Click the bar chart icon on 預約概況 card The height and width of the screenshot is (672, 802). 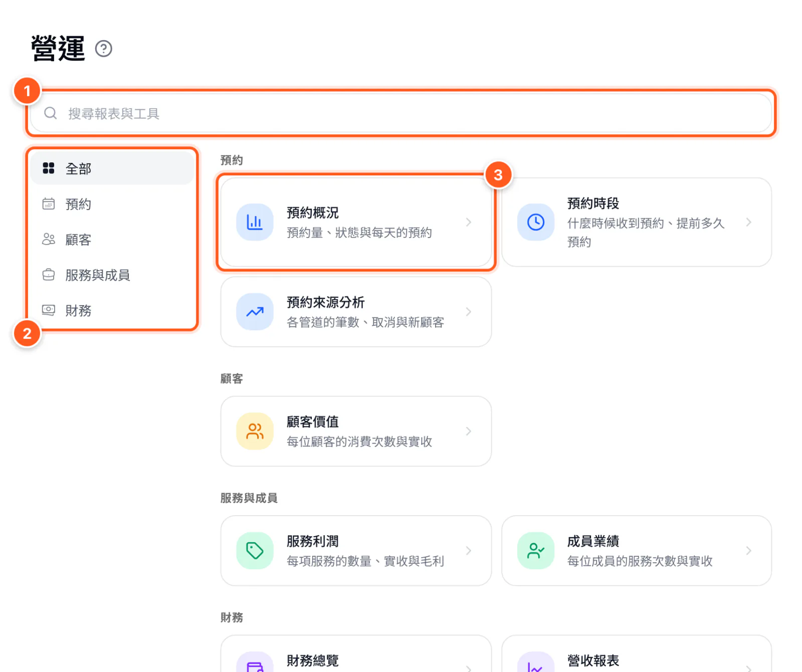point(255,222)
